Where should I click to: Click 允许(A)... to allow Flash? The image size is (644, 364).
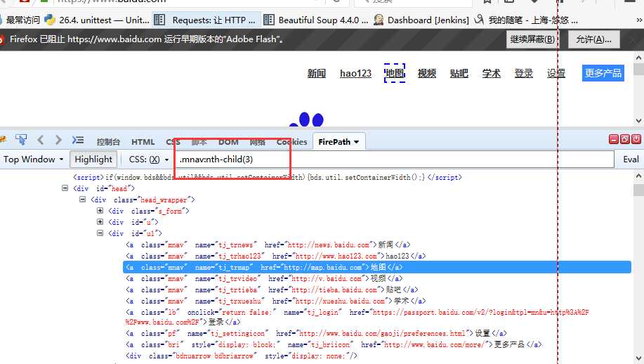click(x=593, y=39)
